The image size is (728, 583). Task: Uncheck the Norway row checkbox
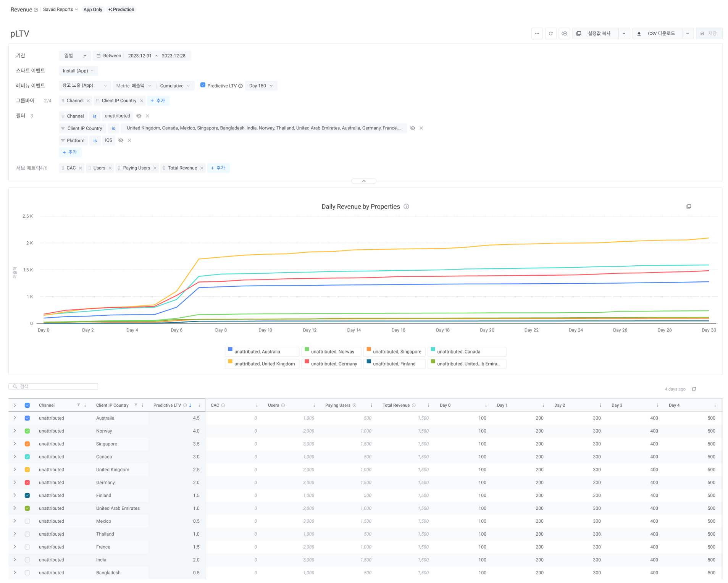click(x=27, y=431)
